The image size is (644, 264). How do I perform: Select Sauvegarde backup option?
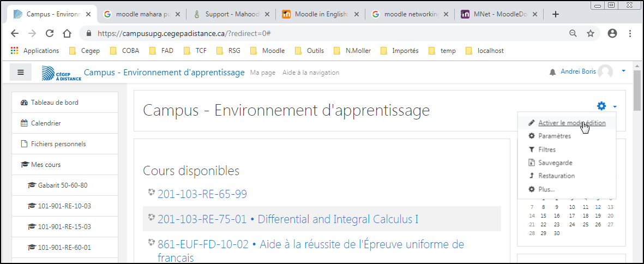[555, 163]
